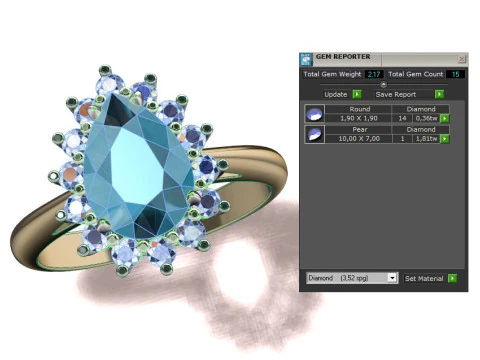Click the green arrow next to Set Material

(x=452, y=278)
